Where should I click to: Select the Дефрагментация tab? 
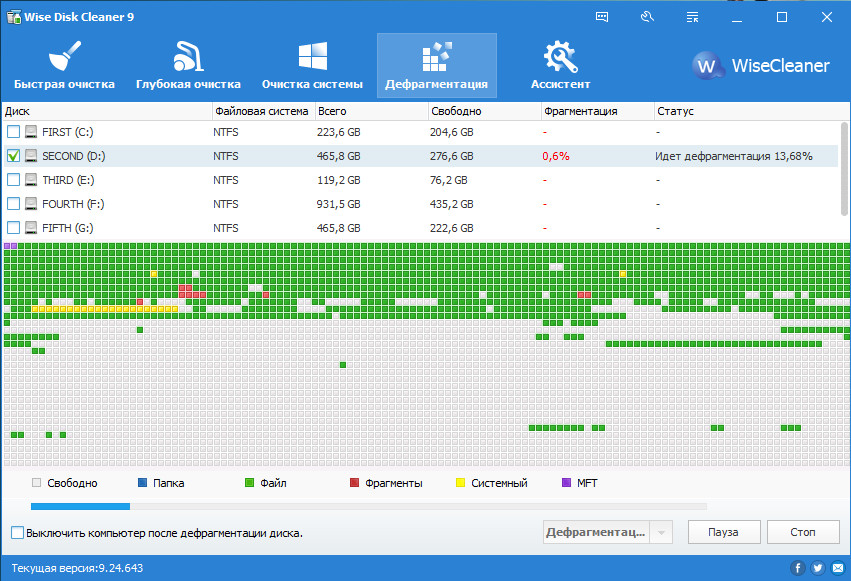pos(436,65)
